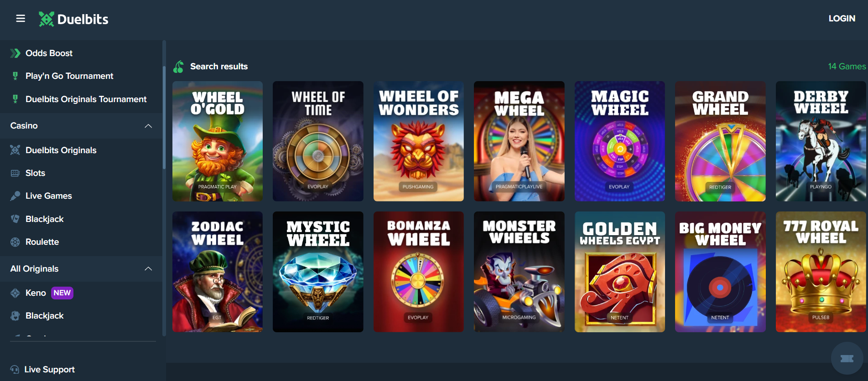Open the Wheel O'Gold game thumbnail
Viewport: 868px width, 381px height.
click(x=218, y=141)
